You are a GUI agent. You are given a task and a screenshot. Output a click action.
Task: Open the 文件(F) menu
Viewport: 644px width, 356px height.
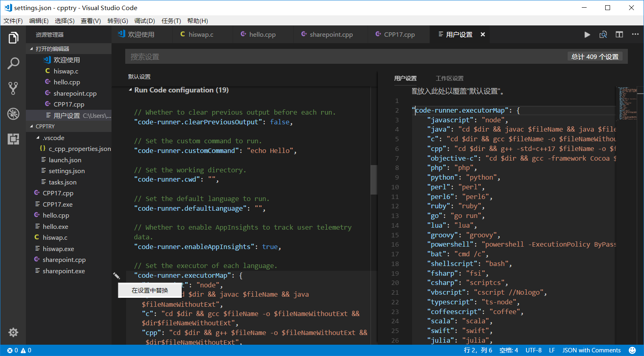pyautogui.click(x=13, y=21)
